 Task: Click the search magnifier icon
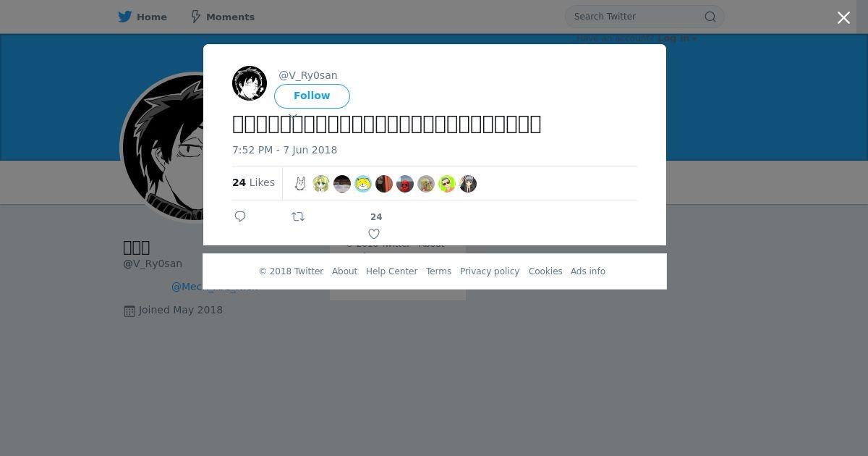[710, 17]
